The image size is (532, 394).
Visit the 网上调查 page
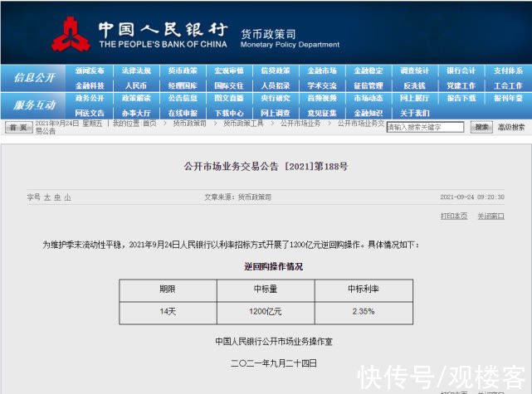276,113
